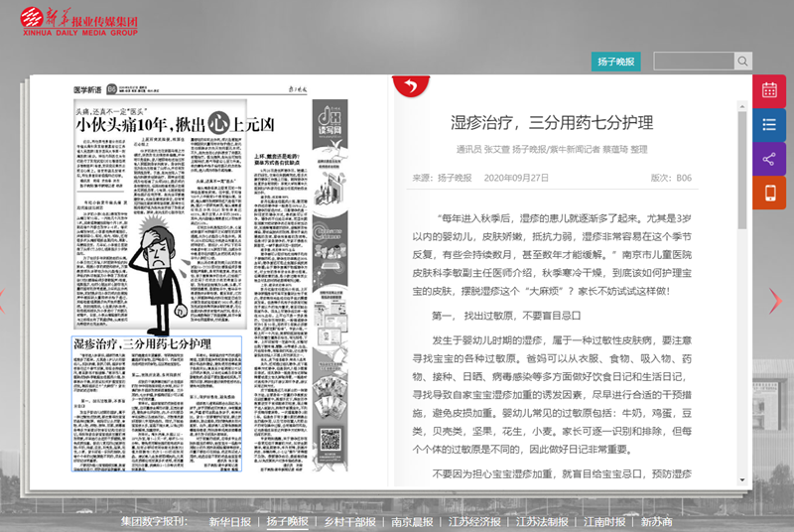Open 新苏商 in the footer
This screenshot has width=794, height=532.
(656, 522)
